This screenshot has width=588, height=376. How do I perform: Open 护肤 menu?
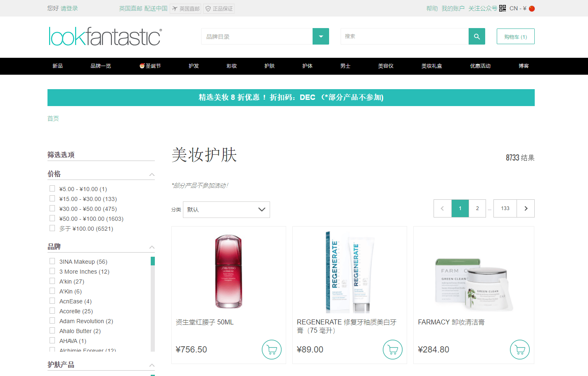click(x=270, y=66)
